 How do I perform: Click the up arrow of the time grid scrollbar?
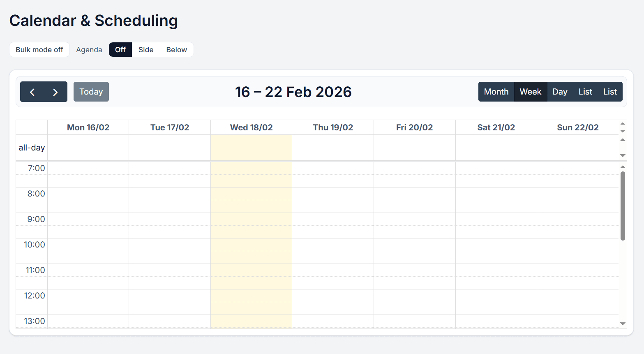[623, 166]
